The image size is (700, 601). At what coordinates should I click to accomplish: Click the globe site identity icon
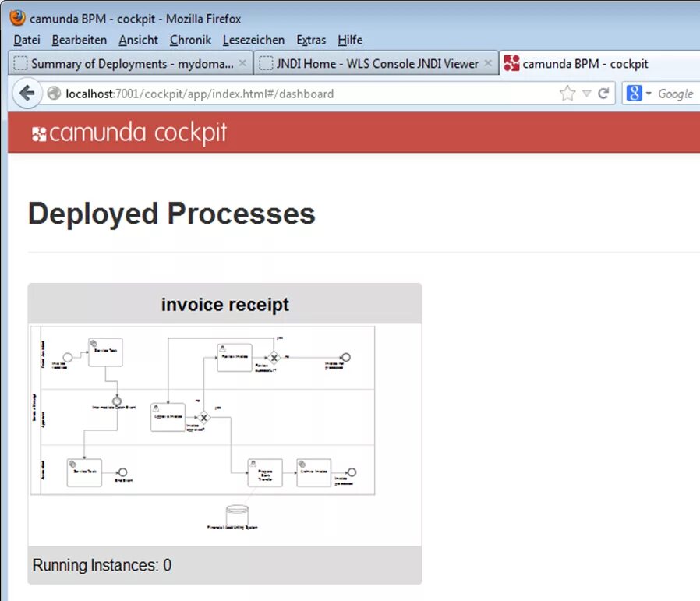coord(54,94)
